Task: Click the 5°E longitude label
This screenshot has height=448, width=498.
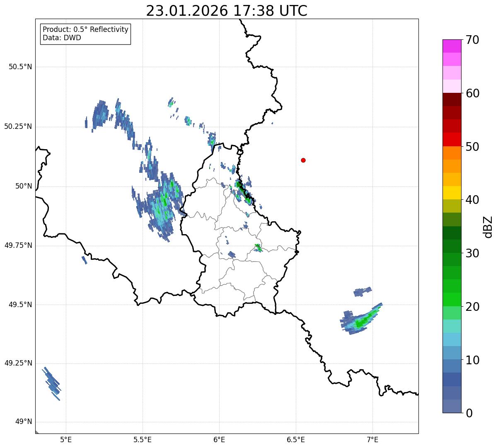Action: (66, 439)
